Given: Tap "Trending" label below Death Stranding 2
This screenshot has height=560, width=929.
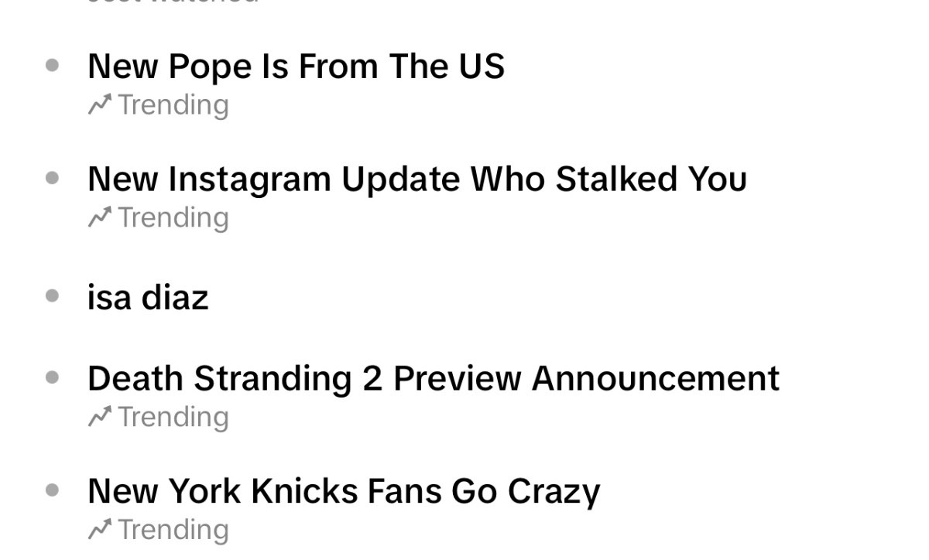Looking at the screenshot, I should [173, 418].
